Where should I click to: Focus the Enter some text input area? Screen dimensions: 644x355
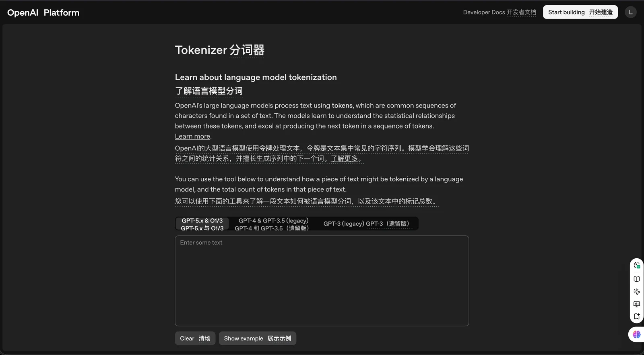tap(322, 281)
